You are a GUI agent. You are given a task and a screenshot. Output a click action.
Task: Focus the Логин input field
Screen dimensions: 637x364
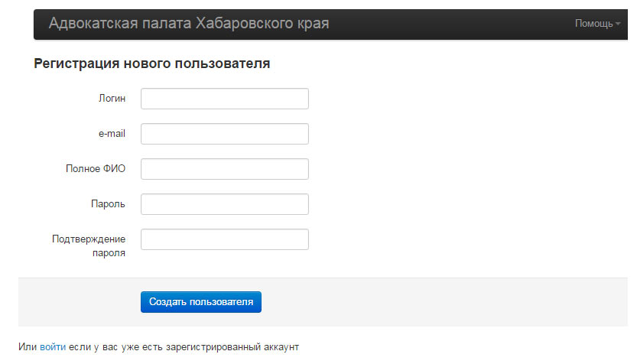(x=225, y=99)
